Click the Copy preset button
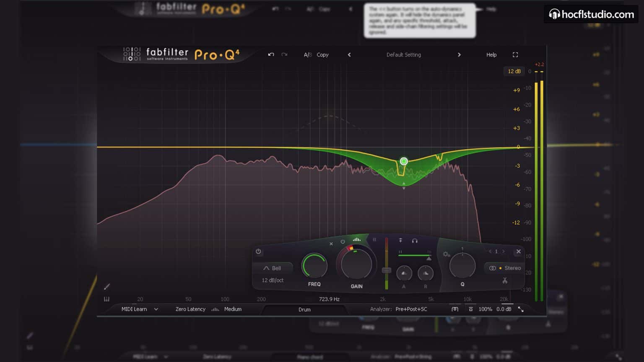Viewport: 644px width, 362px height. click(x=322, y=54)
